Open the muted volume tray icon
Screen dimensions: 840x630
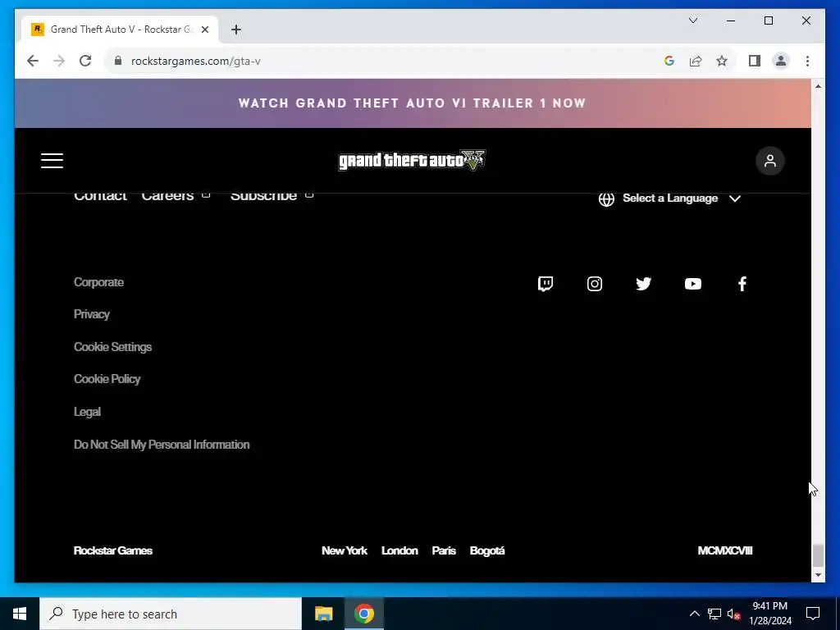pos(734,614)
